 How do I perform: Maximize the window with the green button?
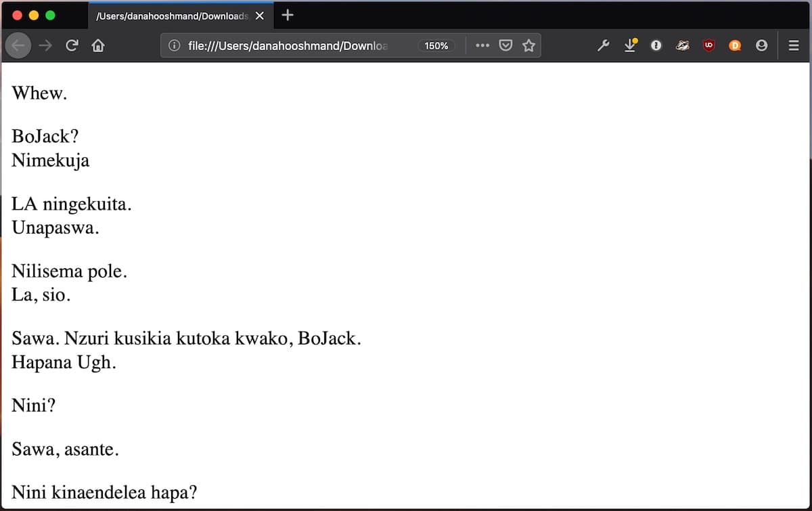(50, 15)
